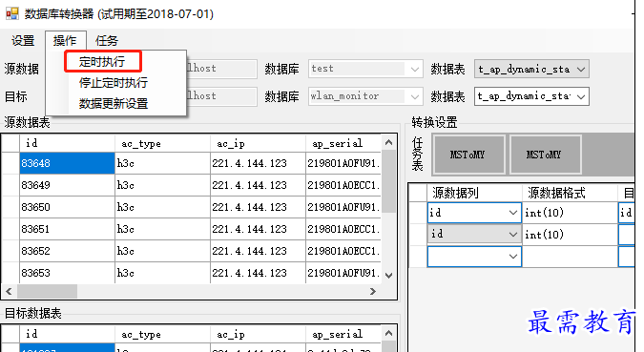Click the target host input field
Viewport: 644px width, 352px height.
pos(221,96)
